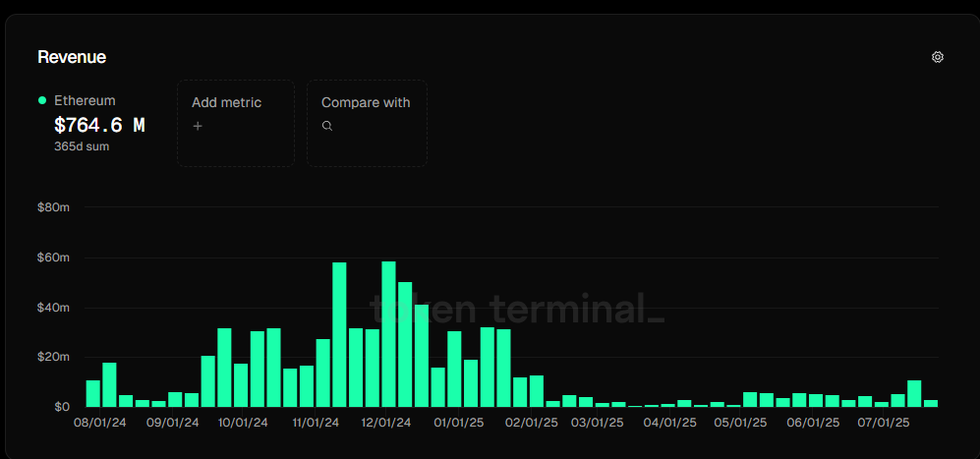Click the Ethereum metric label
The image size is (980, 459).
pos(85,100)
